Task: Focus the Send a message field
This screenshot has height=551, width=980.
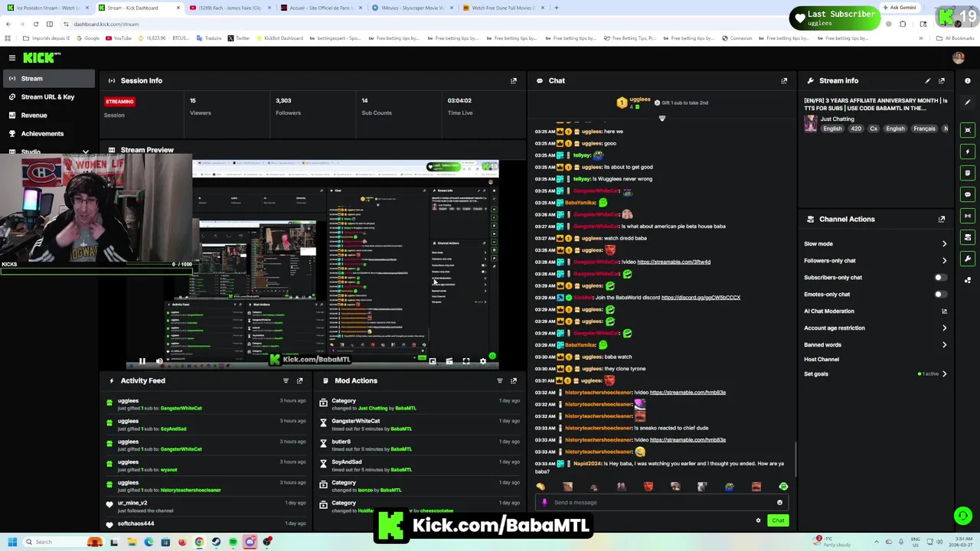Action: pos(662,503)
